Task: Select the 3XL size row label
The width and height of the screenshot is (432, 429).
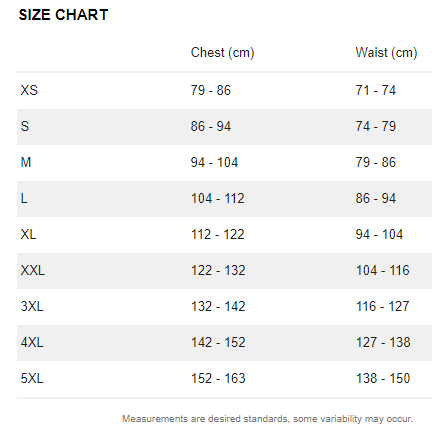Action: click(32, 306)
